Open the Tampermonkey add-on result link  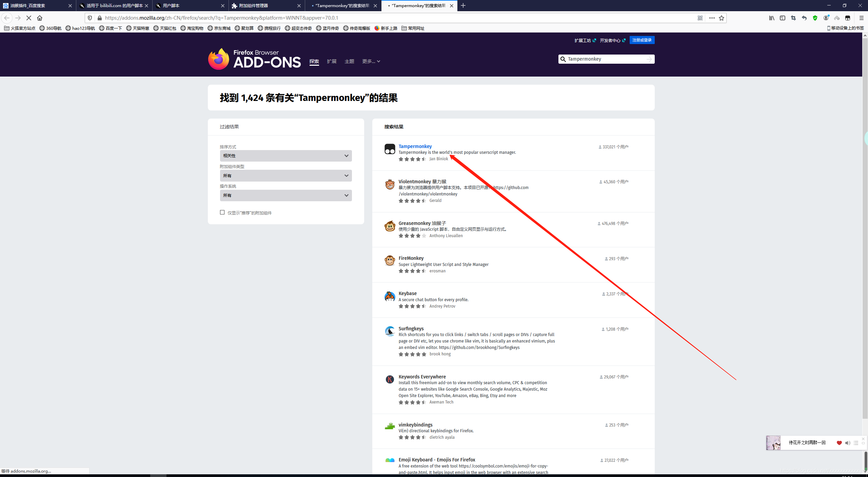point(415,146)
